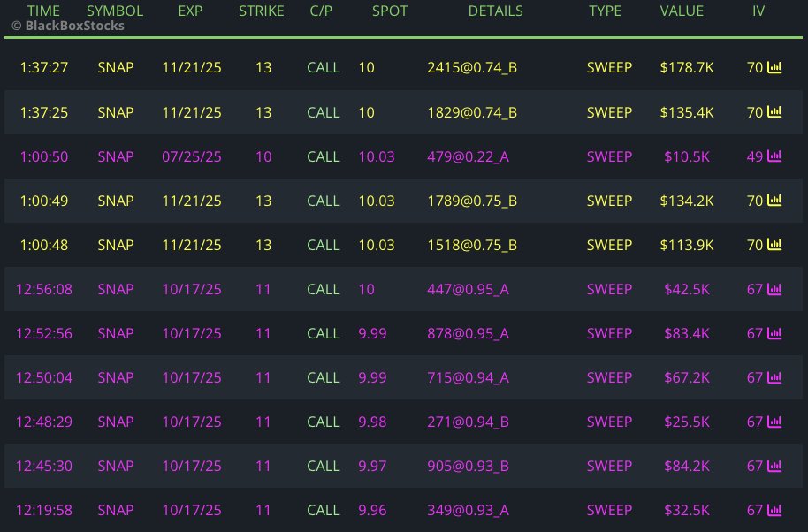Select the $67.2K value cell
Image resolution: width=808 pixels, height=532 pixels.
coord(687,377)
